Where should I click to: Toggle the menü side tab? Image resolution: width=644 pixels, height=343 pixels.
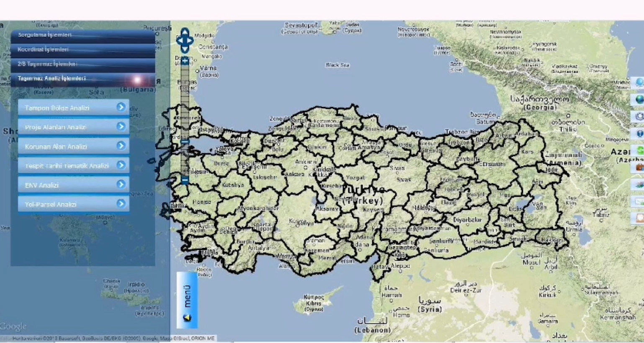187,300
